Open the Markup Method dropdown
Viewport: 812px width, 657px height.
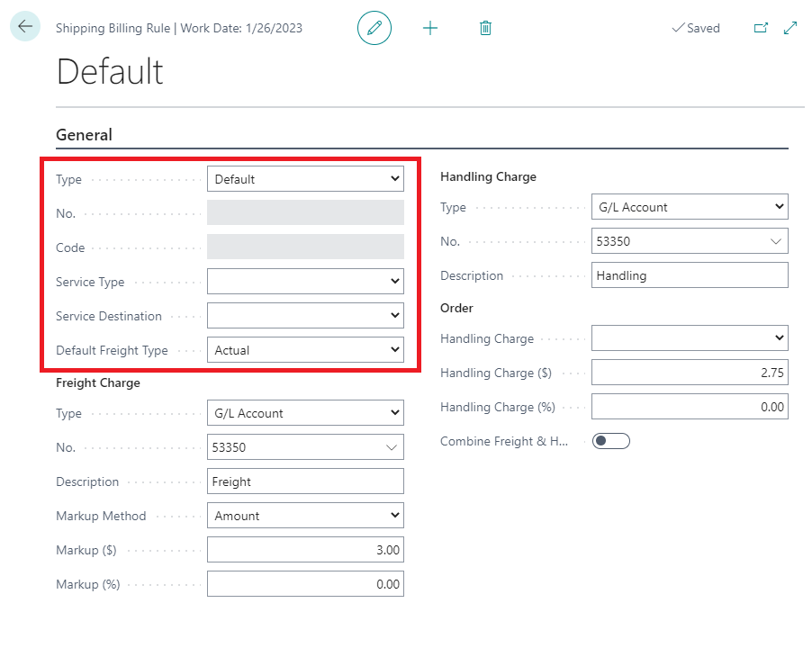305,516
